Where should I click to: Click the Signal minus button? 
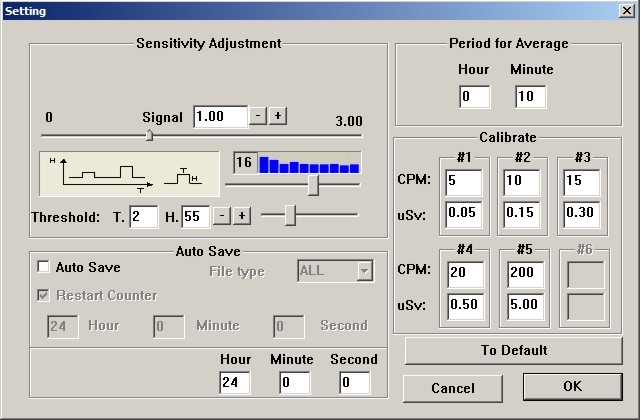tap(258, 116)
